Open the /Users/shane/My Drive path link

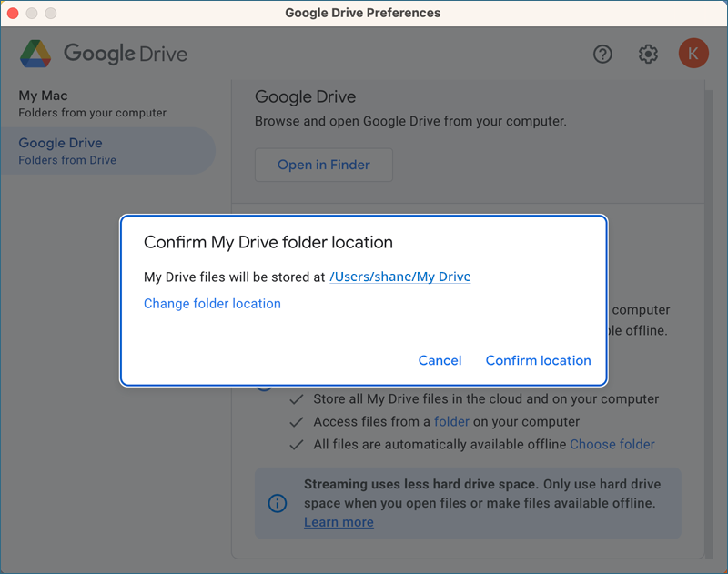pos(400,277)
